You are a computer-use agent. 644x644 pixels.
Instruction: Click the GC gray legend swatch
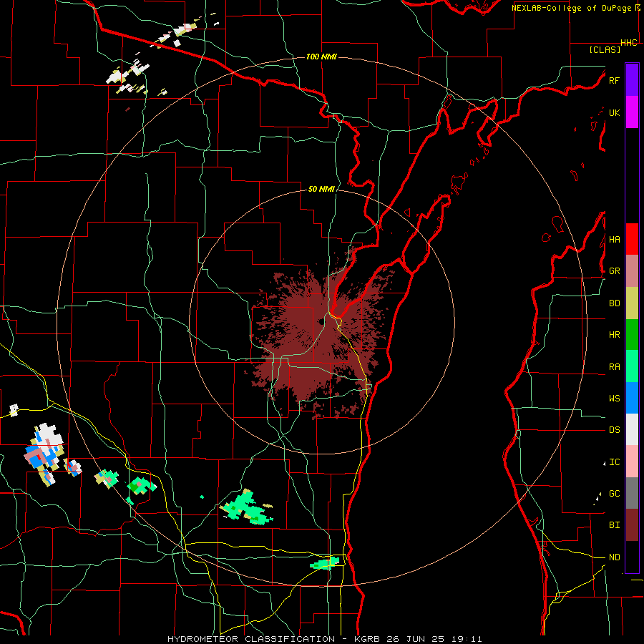coord(632,493)
